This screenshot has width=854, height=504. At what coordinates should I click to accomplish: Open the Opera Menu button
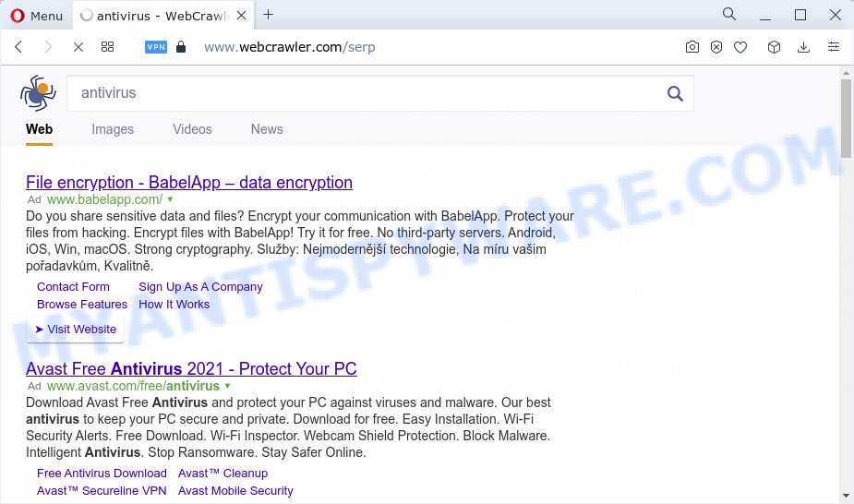click(x=37, y=16)
